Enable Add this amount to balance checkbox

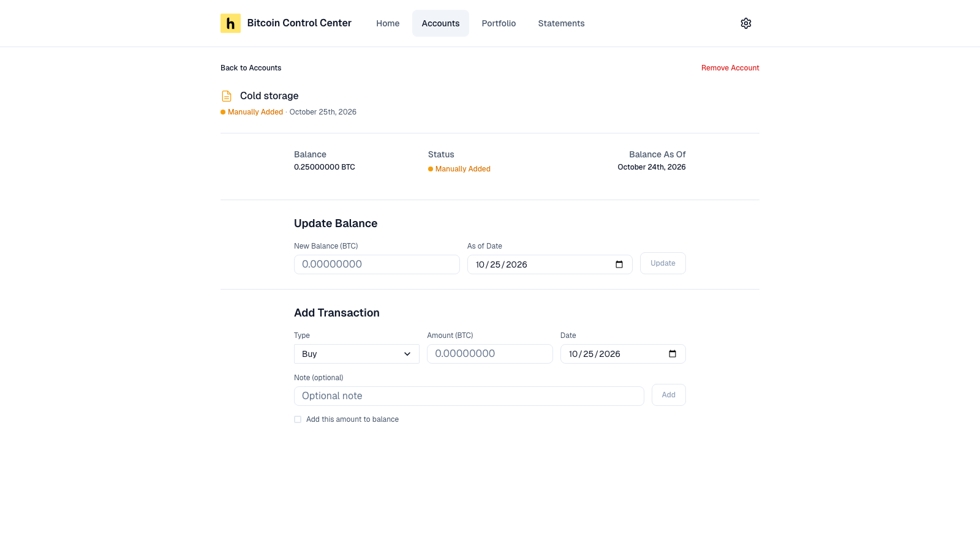click(x=298, y=419)
